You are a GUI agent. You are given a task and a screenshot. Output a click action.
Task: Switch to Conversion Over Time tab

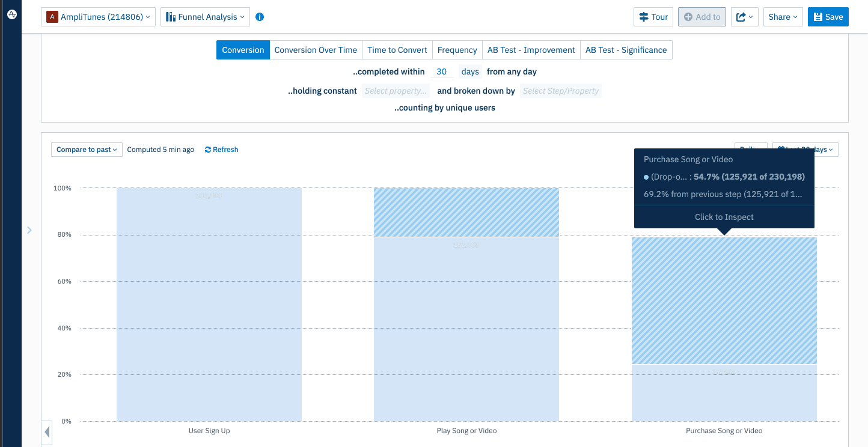pos(316,50)
